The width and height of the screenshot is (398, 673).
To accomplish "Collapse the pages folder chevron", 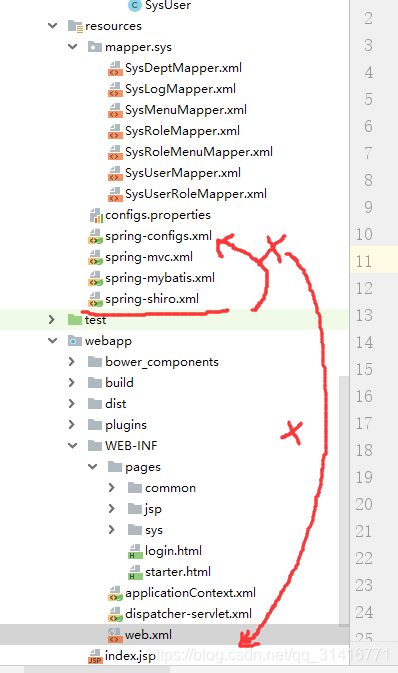I will tap(92, 467).
